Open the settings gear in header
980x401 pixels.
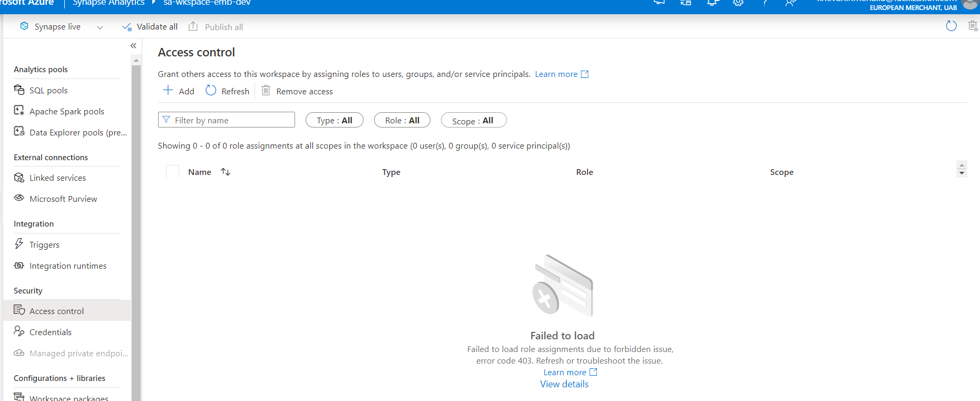[x=738, y=3]
